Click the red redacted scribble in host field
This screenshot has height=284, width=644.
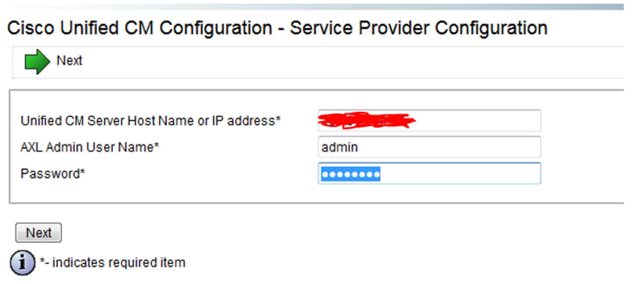(366, 120)
